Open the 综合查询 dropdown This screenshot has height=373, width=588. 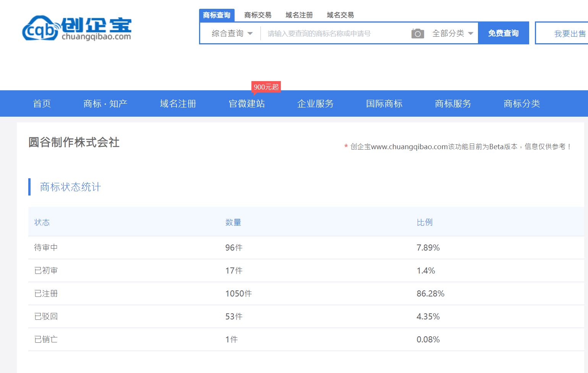(x=232, y=33)
